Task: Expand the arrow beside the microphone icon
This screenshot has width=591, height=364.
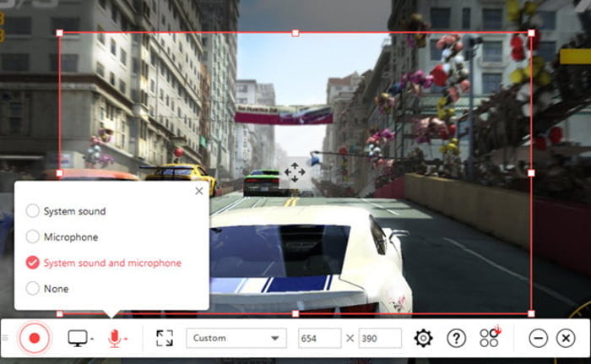Action: click(127, 340)
